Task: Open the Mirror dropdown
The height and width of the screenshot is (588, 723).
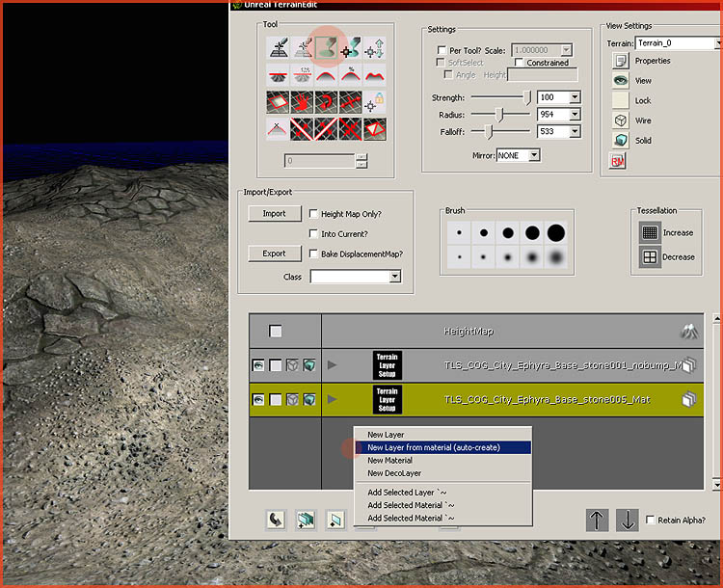Action: [x=533, y=155]
